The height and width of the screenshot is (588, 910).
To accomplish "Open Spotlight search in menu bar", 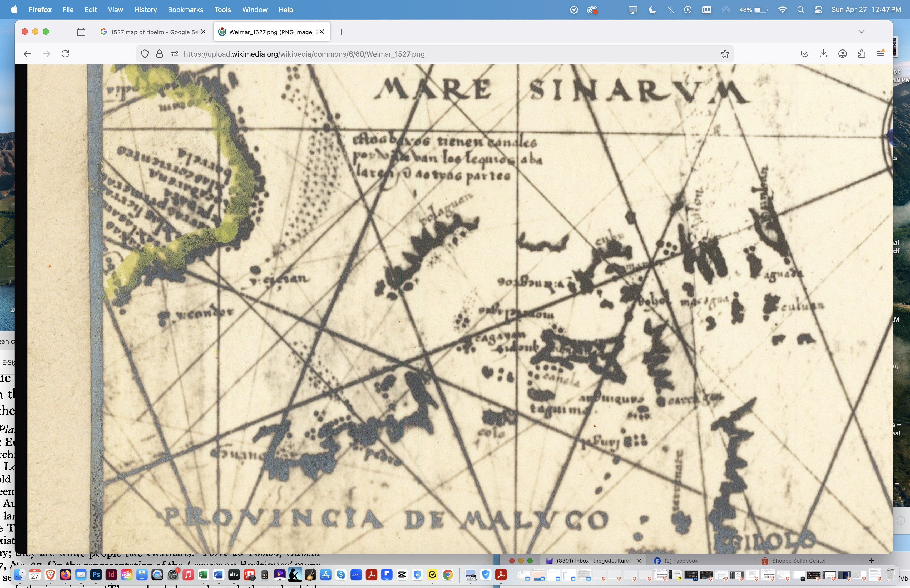I will tap(800, 9).
